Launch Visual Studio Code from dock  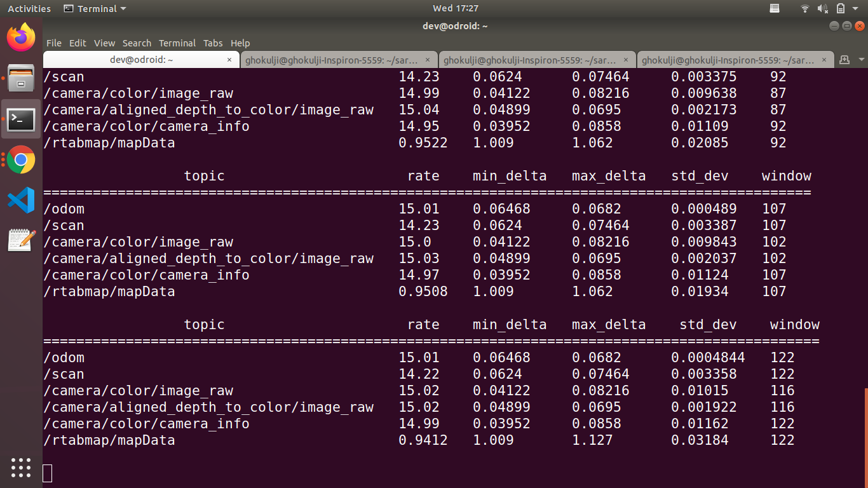point(21,200)
